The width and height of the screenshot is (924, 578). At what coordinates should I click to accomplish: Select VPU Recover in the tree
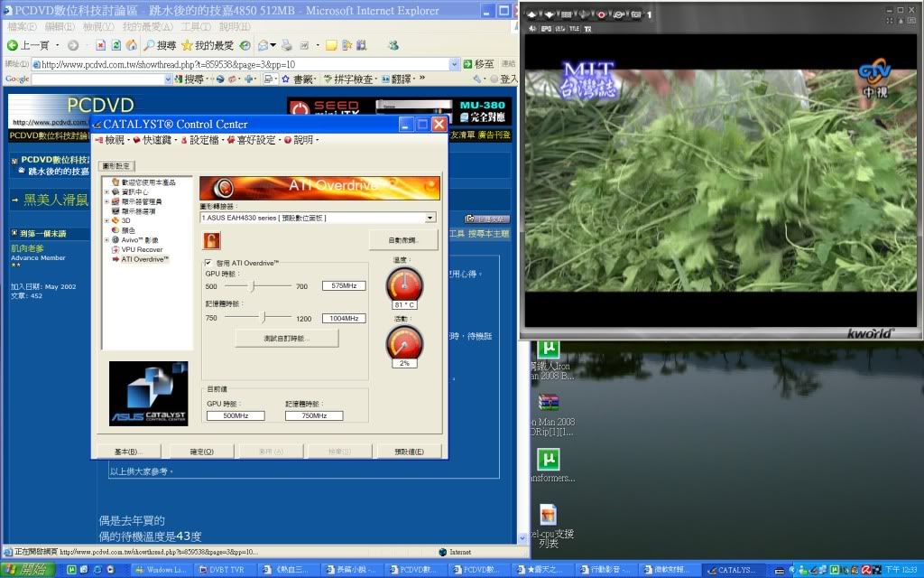pyautogui.click(x=142, y=249)
